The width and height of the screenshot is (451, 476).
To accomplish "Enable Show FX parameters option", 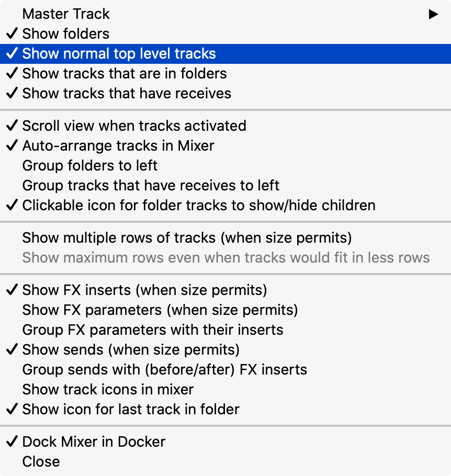I will 160,310.
